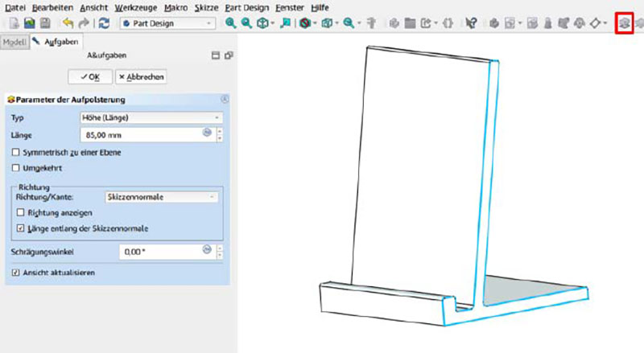Toggle the Umgekehrt checkbox

click(17, 168)
